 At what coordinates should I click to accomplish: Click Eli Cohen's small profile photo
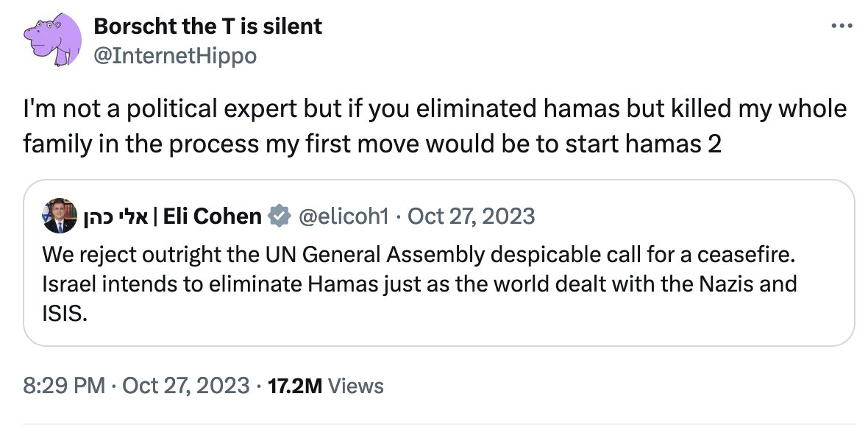point(60,216)
